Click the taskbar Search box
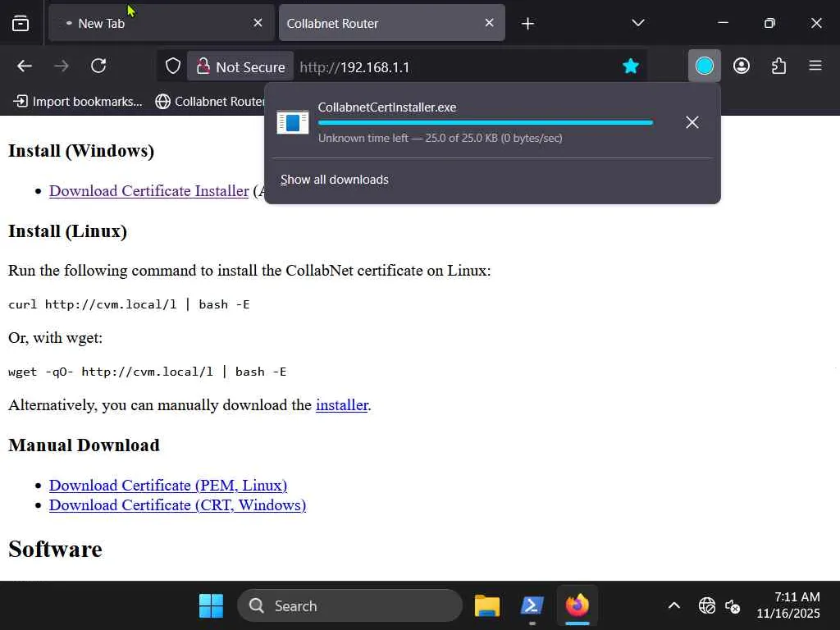The image size is (840, 630). [349, 606]
